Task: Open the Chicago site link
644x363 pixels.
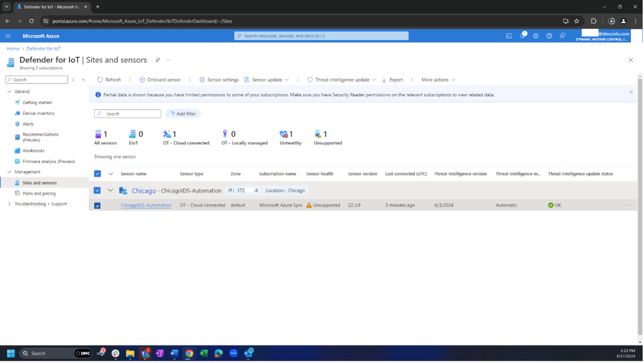Action: [x=144, y=191]
